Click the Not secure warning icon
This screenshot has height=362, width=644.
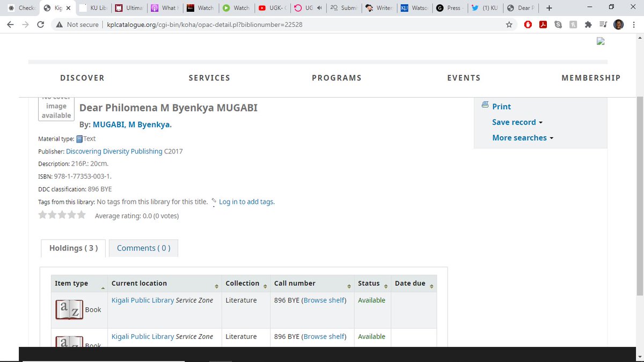pos(60,25)
